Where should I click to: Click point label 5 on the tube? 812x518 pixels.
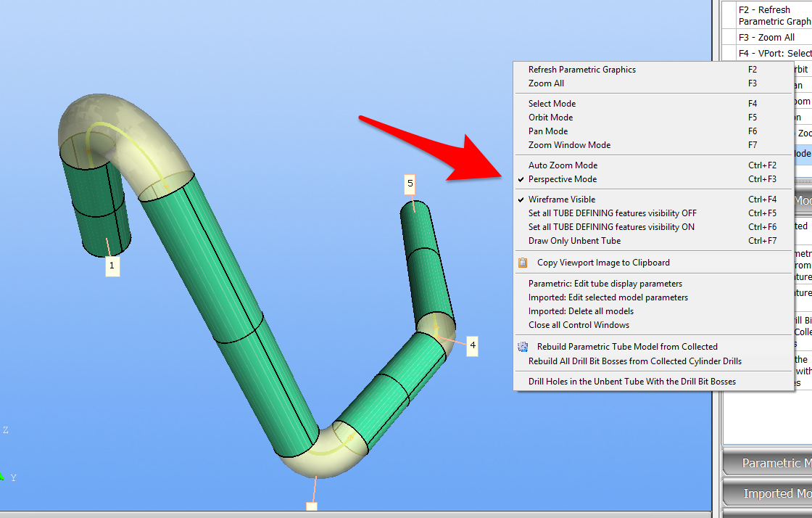[410, 184]
